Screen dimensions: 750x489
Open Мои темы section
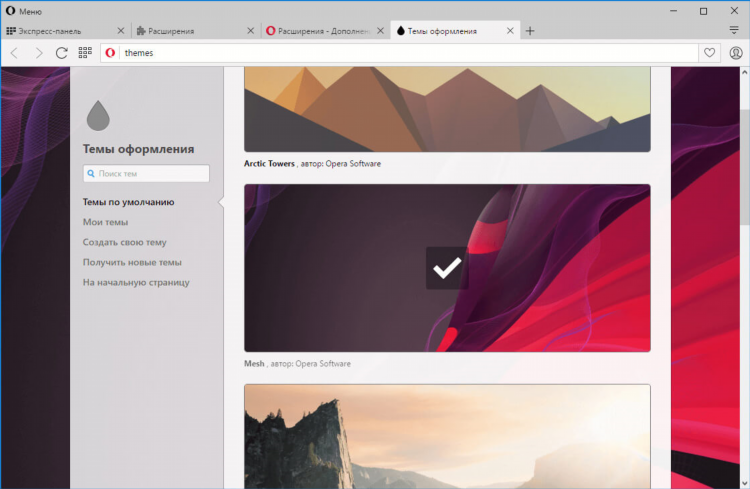tap(105, 222)
